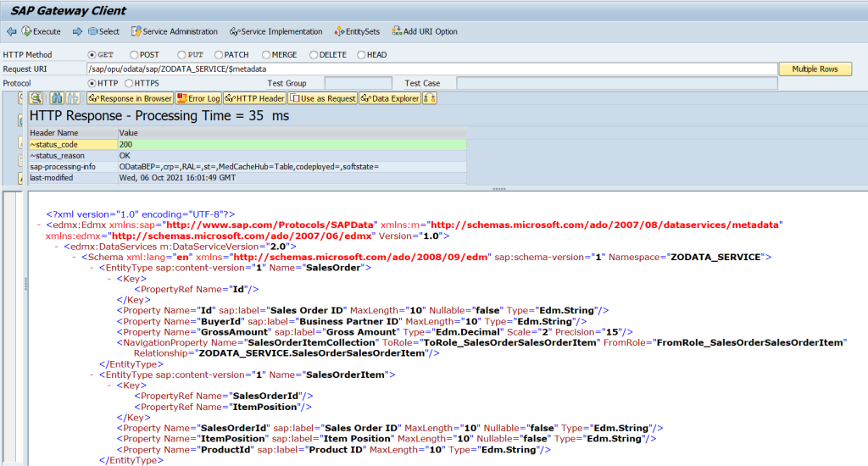
Task: Click the ItemPosition PropertyRef line
Action: (x=223, y=407)
